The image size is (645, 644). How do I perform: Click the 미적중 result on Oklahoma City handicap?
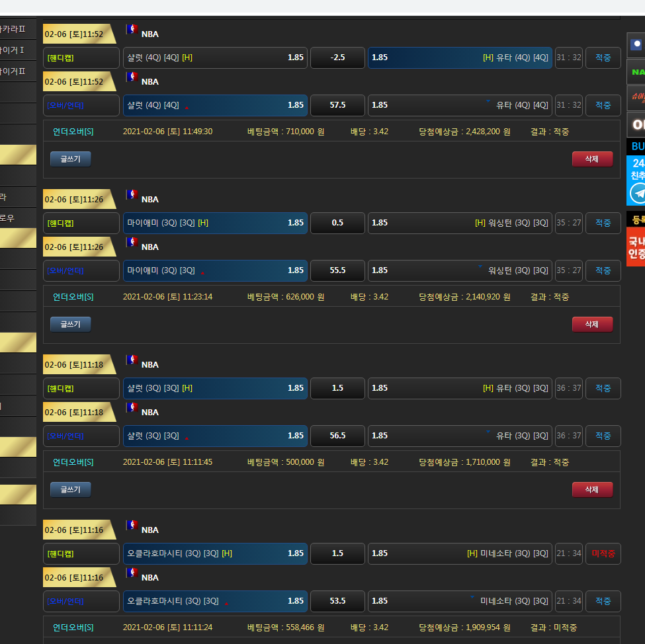click(x=603, y=553)
